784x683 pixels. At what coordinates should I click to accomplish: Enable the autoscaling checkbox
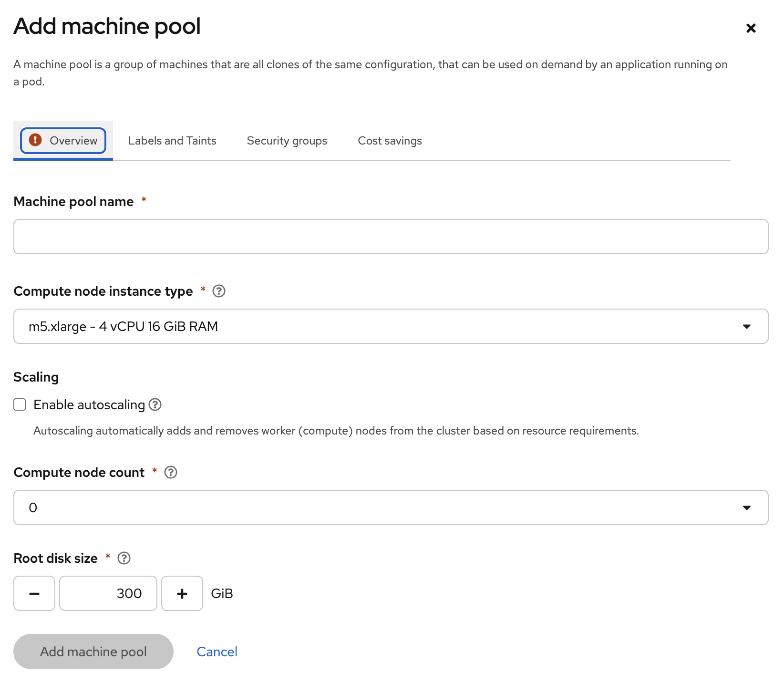point(20,404)
